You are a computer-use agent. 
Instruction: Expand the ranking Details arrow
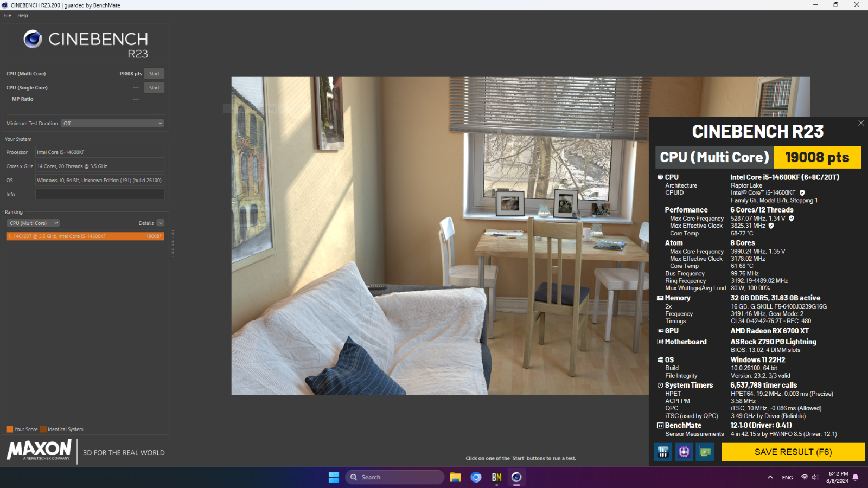point(160,223)
